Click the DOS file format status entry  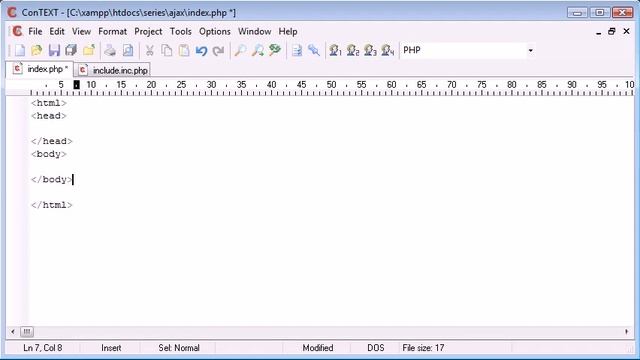(x=376, y=348)
